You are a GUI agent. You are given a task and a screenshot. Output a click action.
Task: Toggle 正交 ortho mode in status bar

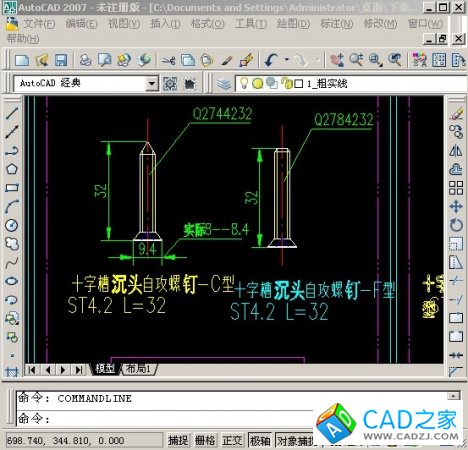coord(232,440)
